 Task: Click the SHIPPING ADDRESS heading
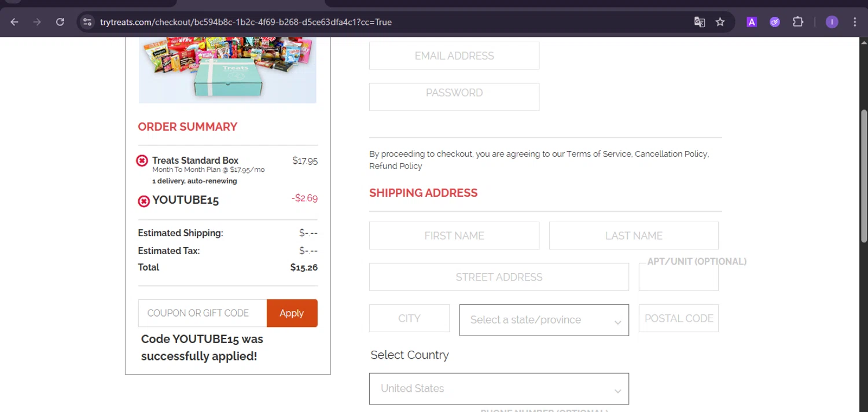424,193
